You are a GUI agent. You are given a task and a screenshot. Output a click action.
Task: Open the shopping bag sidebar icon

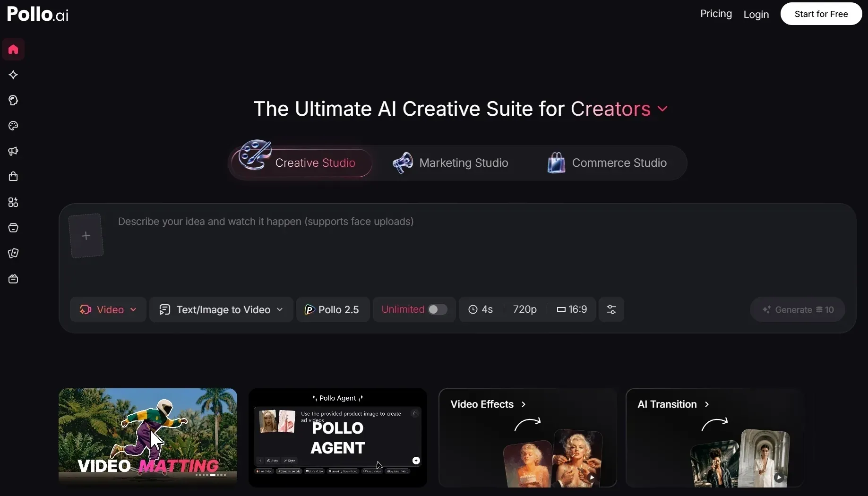click(x=13, y=177)
